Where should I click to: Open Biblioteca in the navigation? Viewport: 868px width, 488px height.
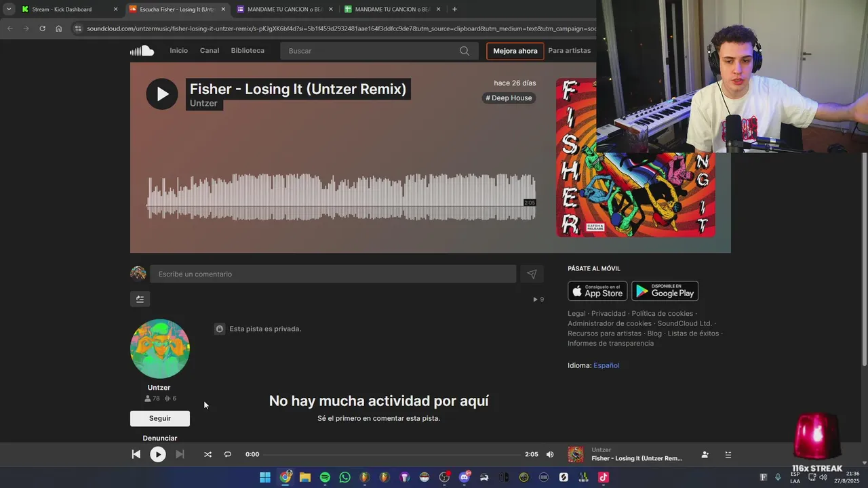248,51
